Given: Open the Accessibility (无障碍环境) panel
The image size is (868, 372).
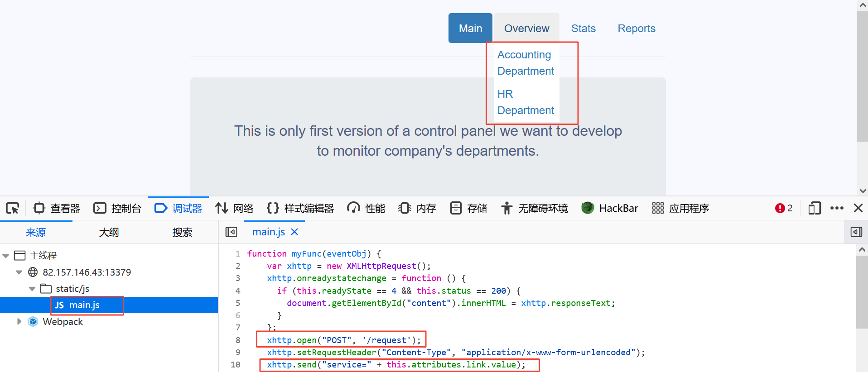Looking at the screenshot, I should click(x=535, y=208).
